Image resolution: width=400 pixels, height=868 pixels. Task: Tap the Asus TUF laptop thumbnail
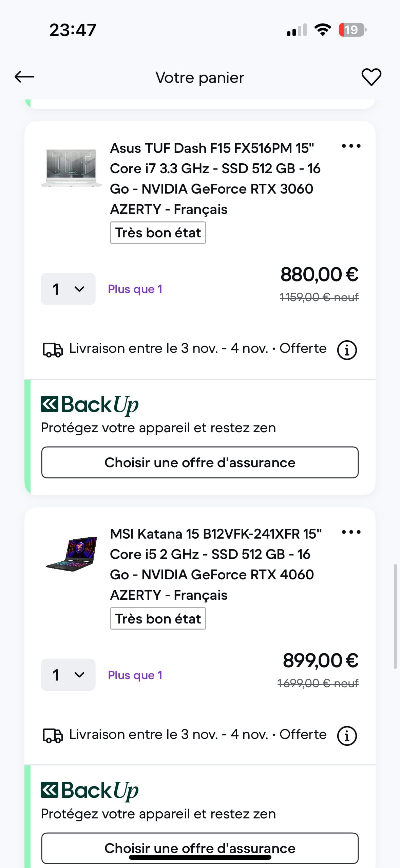click(71, 167)
